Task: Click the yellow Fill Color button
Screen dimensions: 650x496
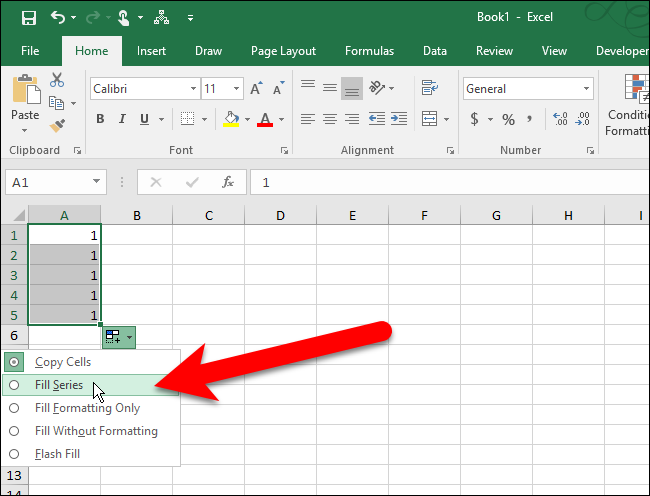Action: [231, 120]
